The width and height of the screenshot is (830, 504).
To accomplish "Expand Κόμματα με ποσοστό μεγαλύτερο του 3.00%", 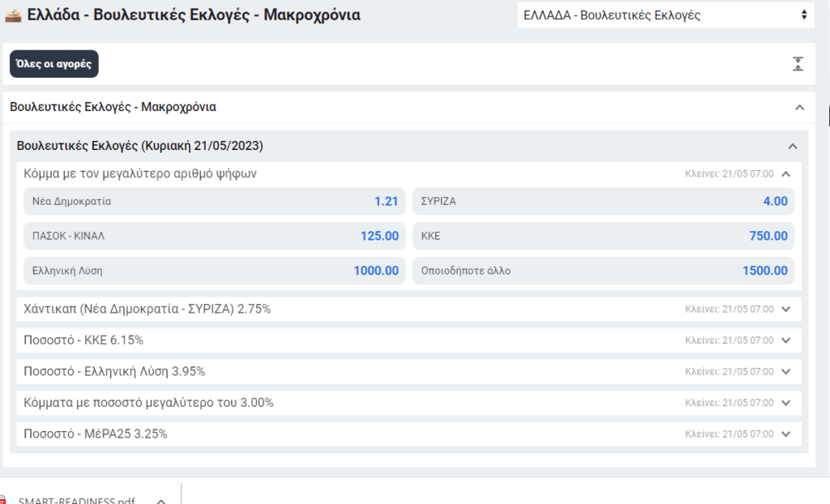I will tap(409, 403).
